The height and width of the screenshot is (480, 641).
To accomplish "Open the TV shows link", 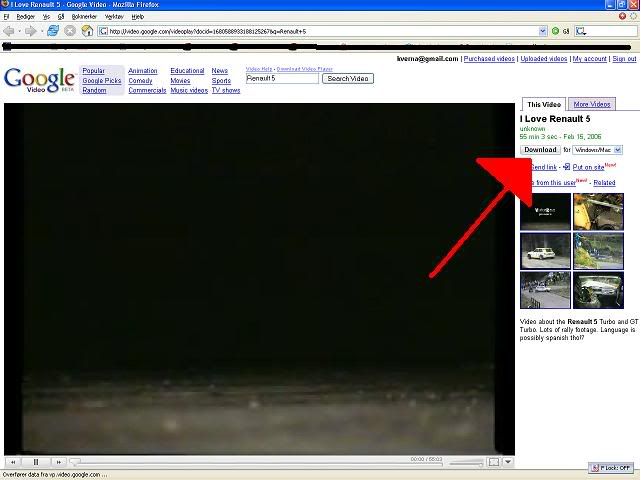I will click(226, 90).
